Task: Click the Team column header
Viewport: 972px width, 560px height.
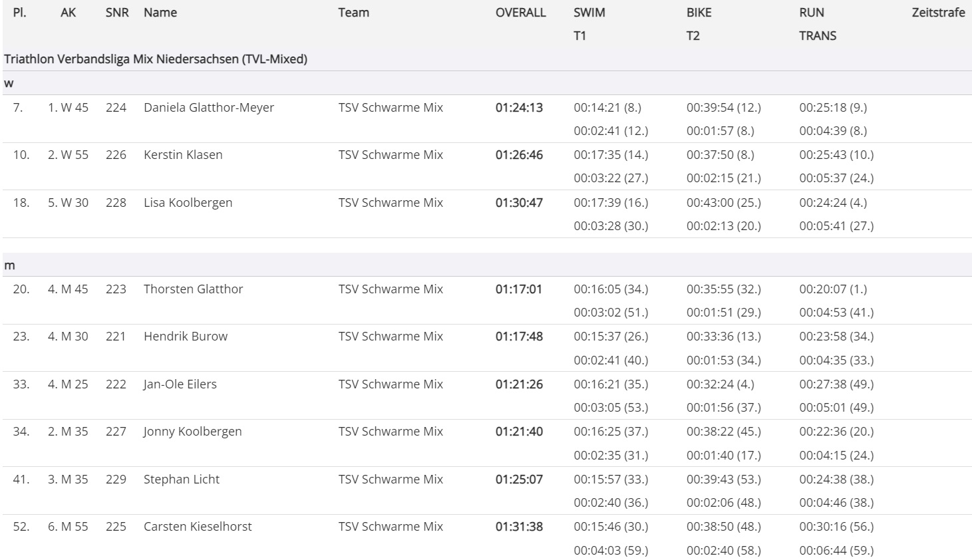Action: tap(353, 13)
